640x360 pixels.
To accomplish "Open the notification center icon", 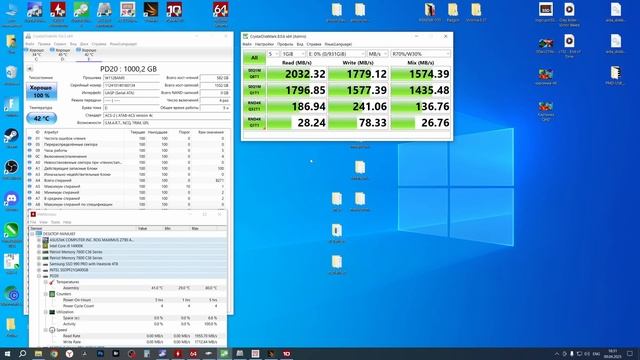I will coord(630,353).
